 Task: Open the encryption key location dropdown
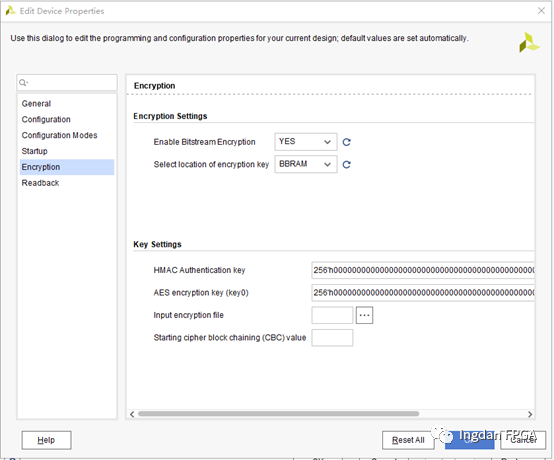click(x=306, y=164)
